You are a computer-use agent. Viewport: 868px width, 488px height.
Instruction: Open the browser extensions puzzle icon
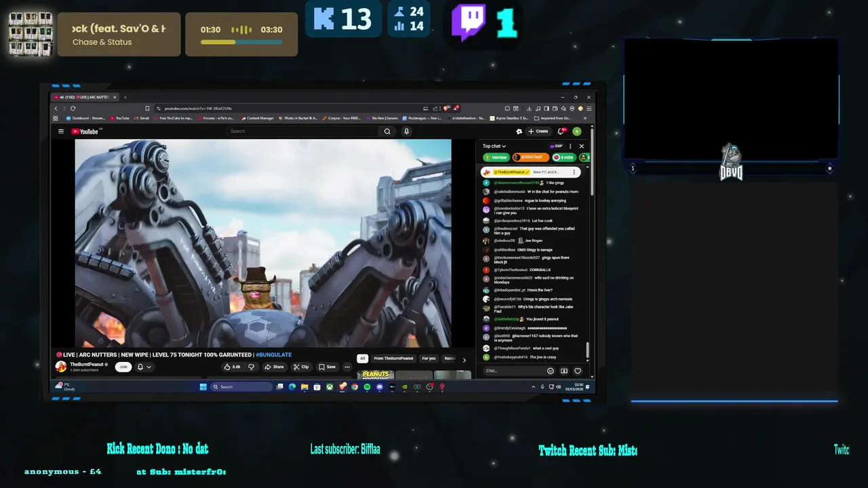click(x=507, y=108)
